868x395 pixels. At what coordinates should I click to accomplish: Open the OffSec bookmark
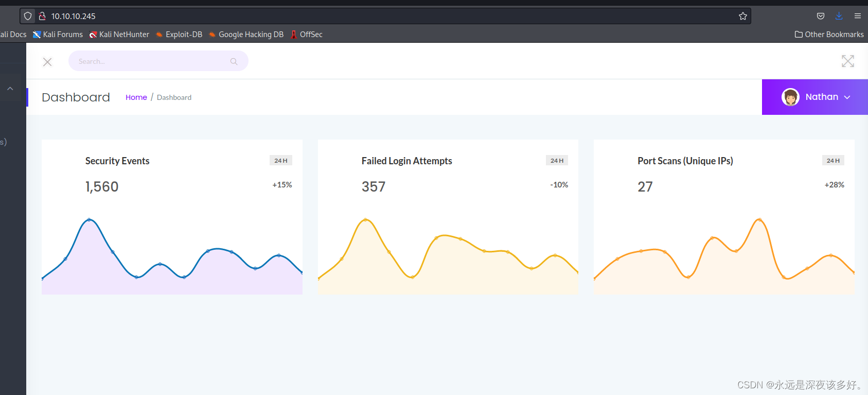[x=307, y=35]
